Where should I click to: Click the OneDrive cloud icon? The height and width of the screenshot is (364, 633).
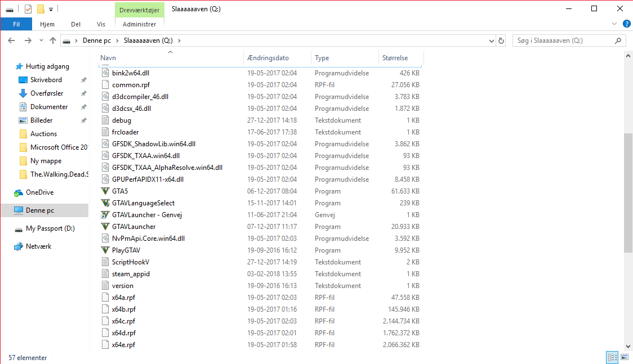[x=19, y=192]
